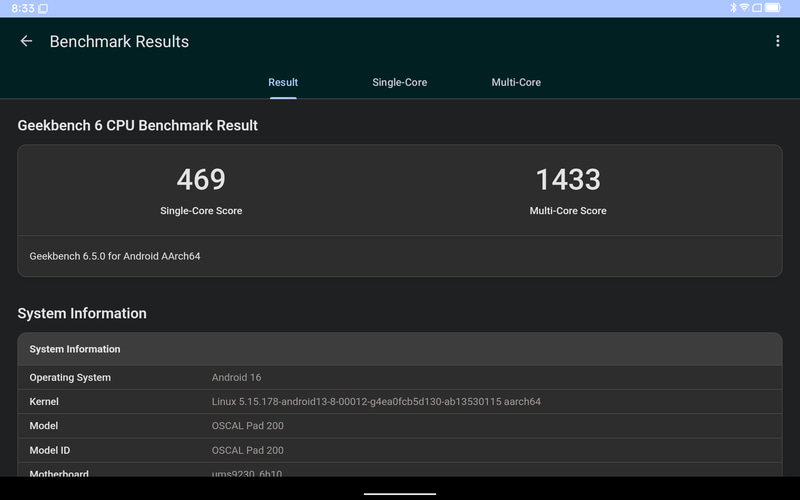Screen dimensions: 800x500
Task: Tap the notification icon beside the clock
Action: [43, 9]
